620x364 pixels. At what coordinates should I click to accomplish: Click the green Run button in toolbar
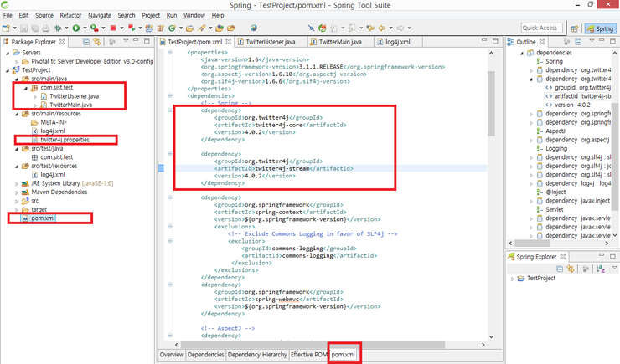point(75,28)
